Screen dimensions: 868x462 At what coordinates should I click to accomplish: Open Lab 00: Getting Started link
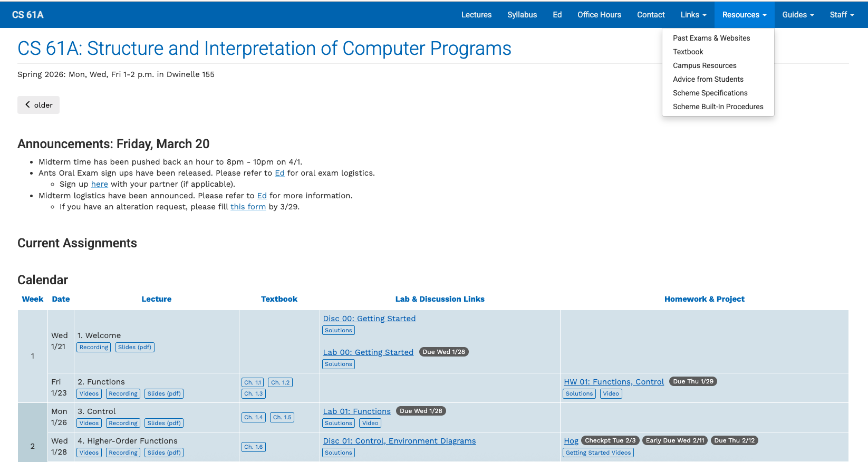(368, 352)
